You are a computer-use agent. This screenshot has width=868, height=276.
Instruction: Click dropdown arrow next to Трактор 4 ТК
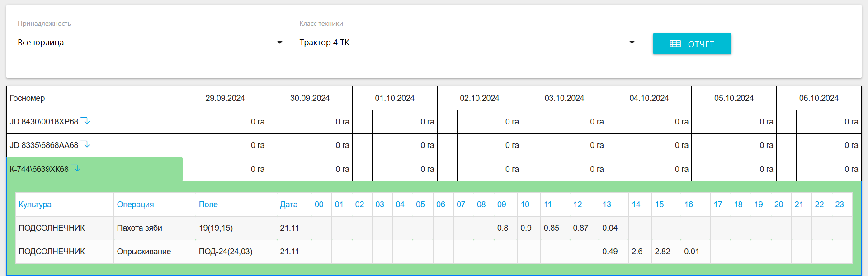[632, 43]
